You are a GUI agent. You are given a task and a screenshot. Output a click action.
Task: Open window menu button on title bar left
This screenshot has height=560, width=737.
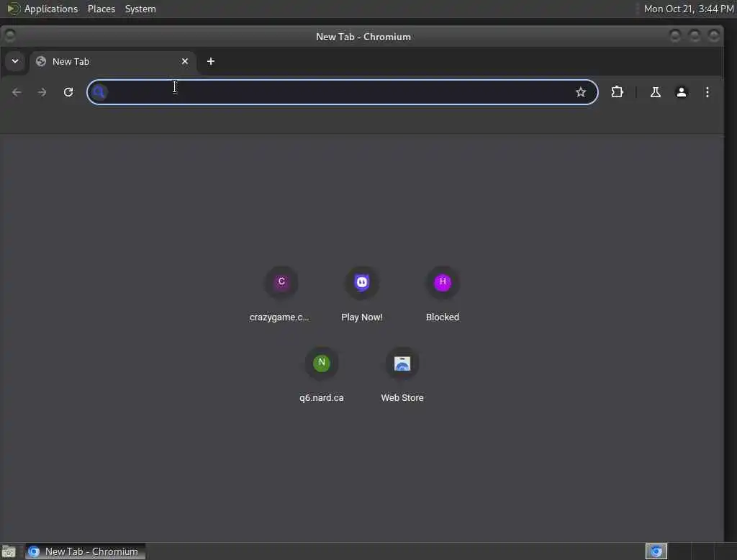click(x=10, y=36)
